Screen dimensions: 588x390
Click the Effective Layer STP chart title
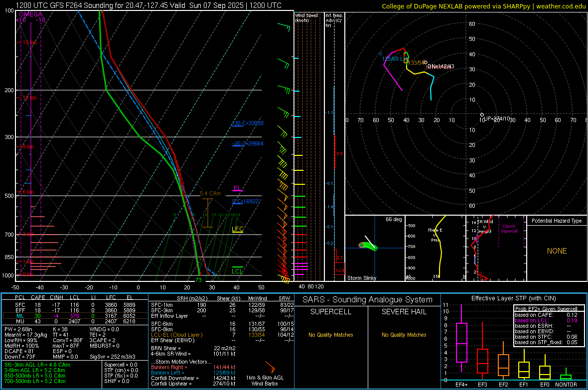(513, 298)
